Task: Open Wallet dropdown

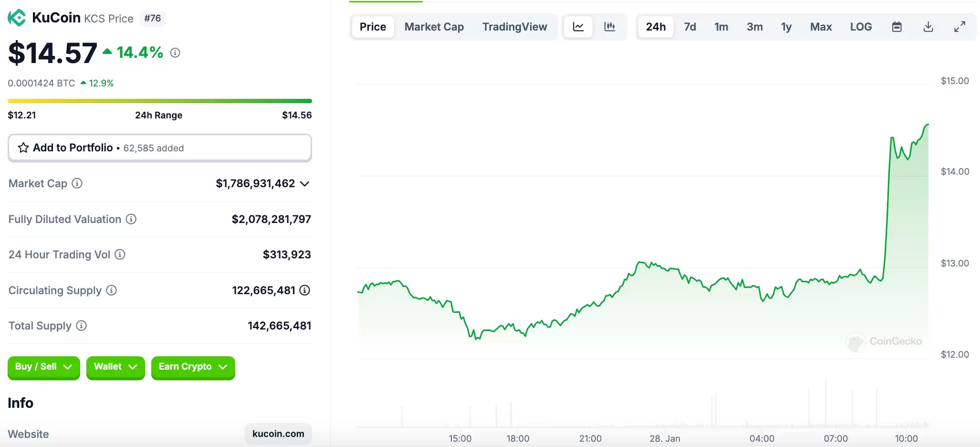Action: click(115, 367)
